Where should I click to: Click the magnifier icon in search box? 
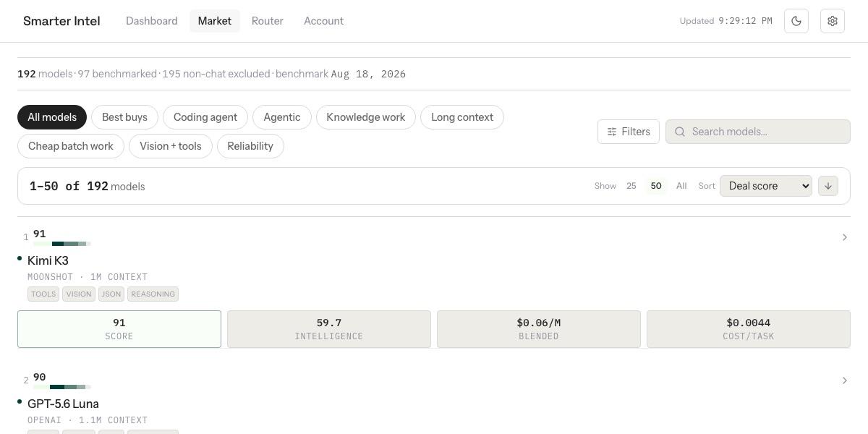680,132
